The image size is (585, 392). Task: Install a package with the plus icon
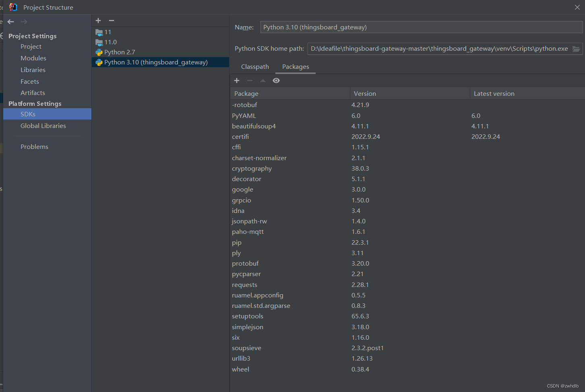coord(237,80)
